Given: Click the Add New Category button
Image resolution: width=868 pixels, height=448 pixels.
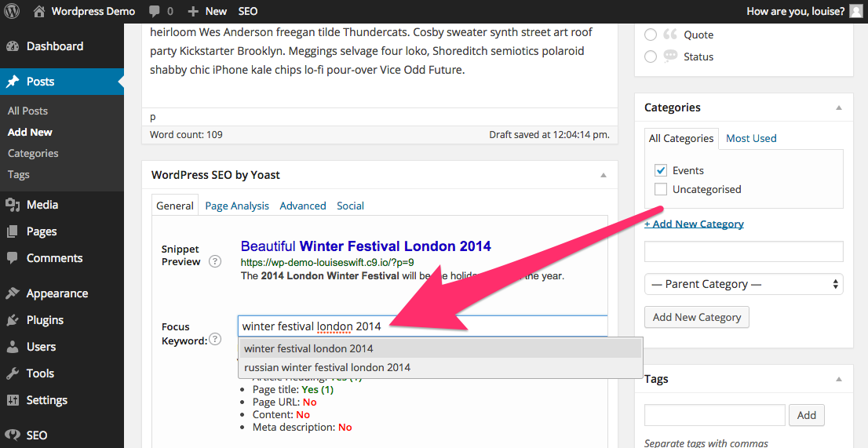Looking at the screenshot, I should point(696,317).
